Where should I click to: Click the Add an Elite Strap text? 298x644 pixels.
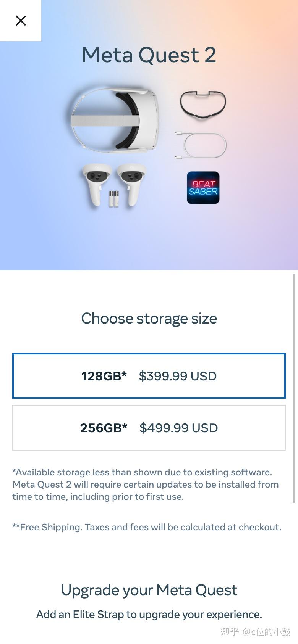point(149,614)
